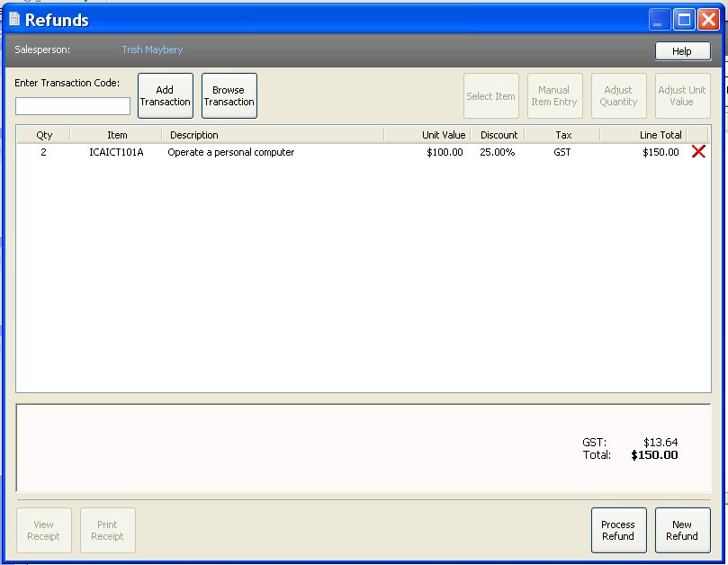Click the View Receipt button
This screenshot has width=728, height=565.
(x=43, y=530)
